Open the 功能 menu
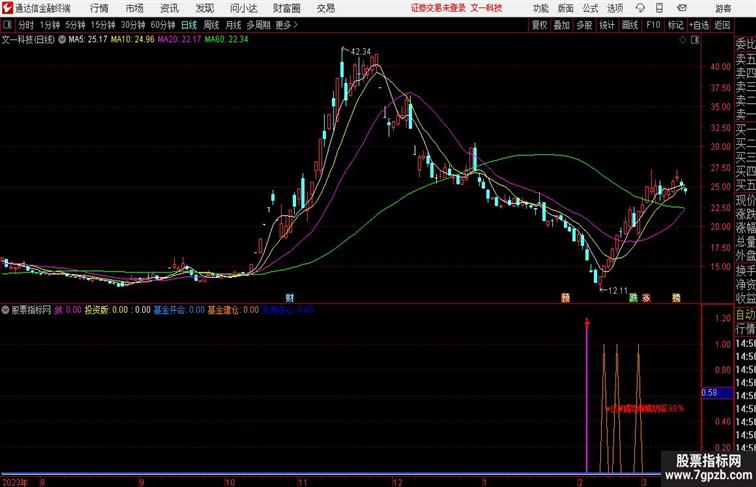Image resolution: width=756 pixels, height=487 pixels. tap(541, 8)
